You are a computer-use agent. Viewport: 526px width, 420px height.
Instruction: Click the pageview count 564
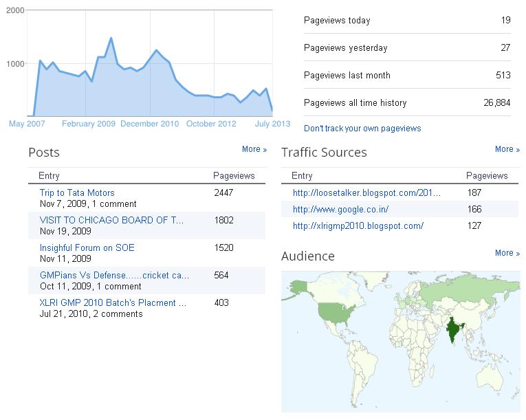pyautogui.click(x=221, y=275)
